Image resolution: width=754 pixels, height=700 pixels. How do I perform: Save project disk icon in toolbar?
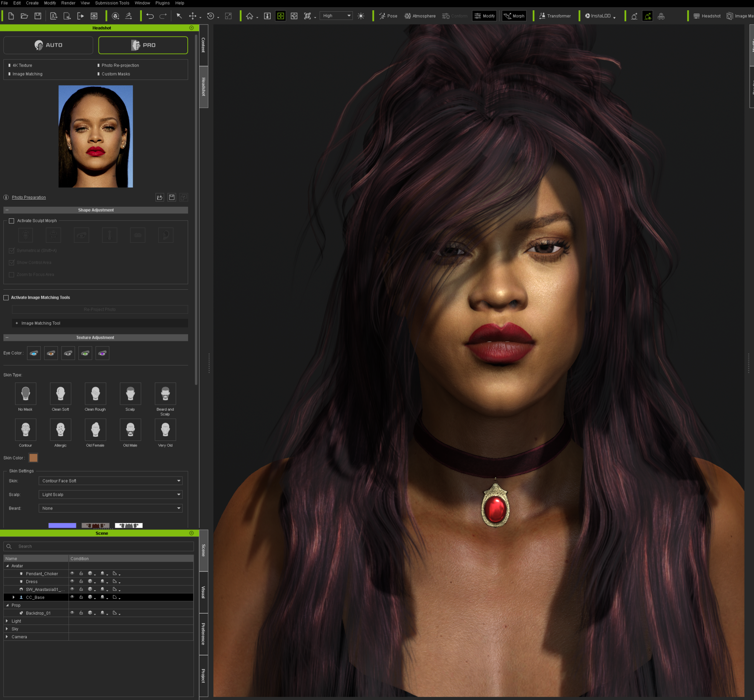(x=38, y=16)
